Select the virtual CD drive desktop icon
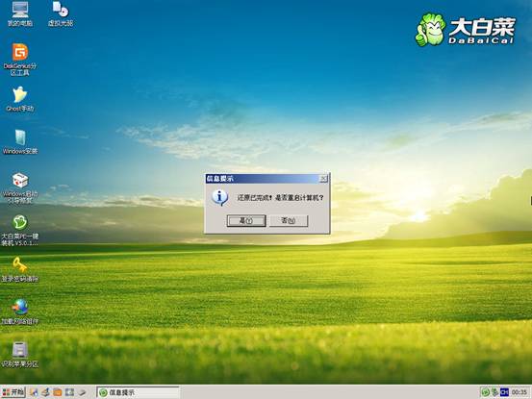 [61, 14]
